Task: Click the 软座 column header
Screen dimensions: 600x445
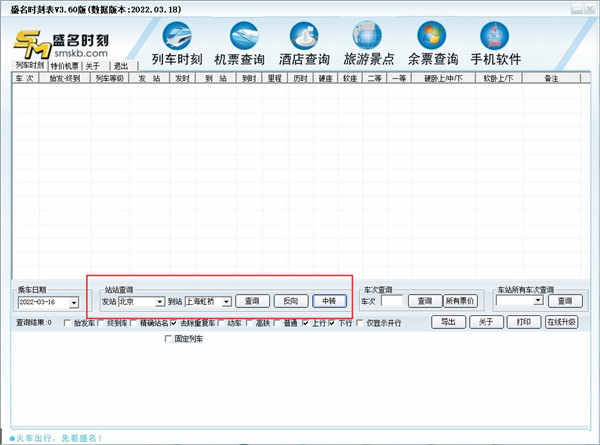Action: tap(350, 78)
